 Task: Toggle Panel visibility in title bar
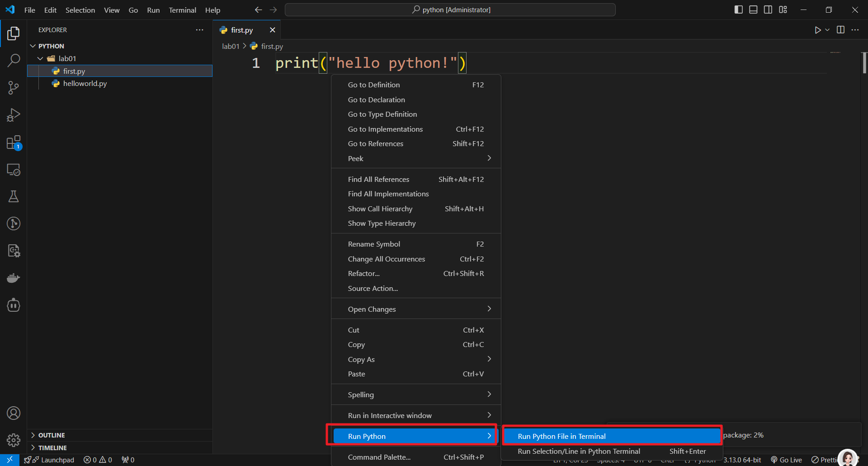[753, 10]
